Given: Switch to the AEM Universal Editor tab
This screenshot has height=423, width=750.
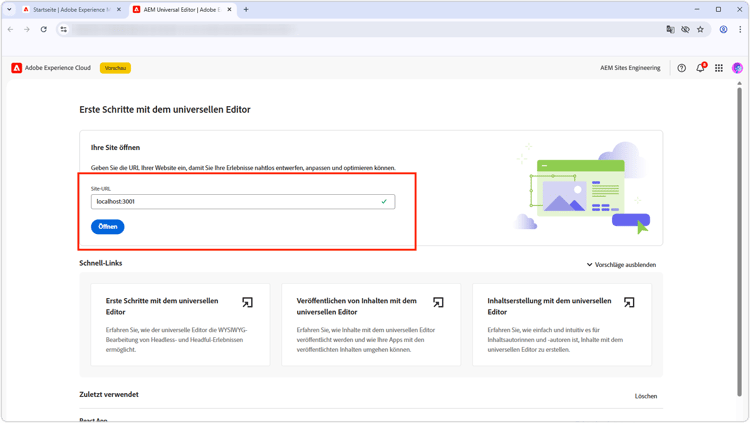Looking at the screenshot, I should 183,10.
